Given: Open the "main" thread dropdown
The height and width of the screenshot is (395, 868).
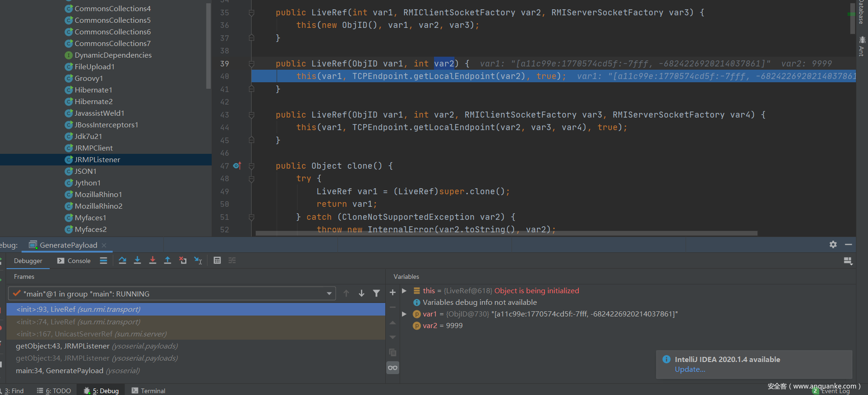Looking at the screenshot, I should coord(329,294).
